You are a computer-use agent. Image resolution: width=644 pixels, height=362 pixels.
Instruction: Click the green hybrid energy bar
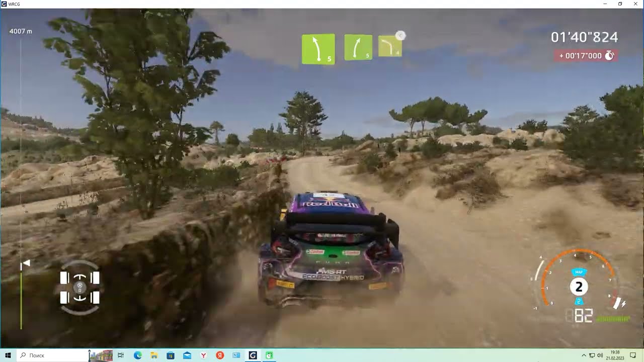(613, 318)
